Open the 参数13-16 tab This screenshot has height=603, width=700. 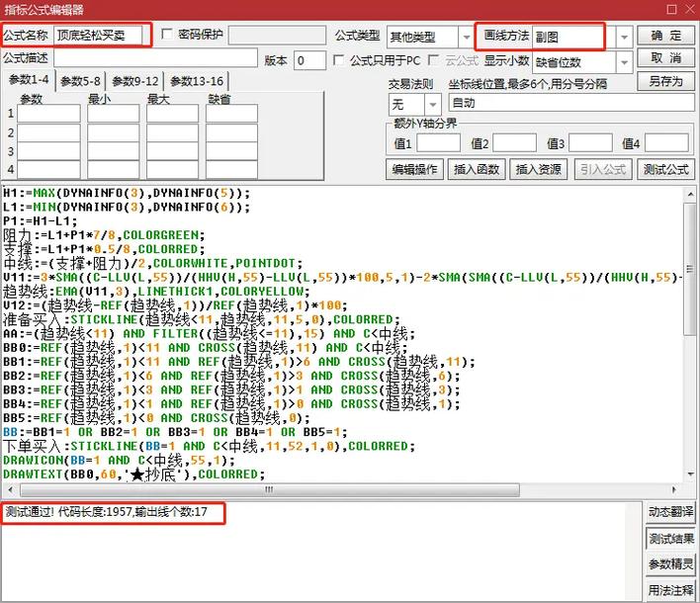point(198,82)
